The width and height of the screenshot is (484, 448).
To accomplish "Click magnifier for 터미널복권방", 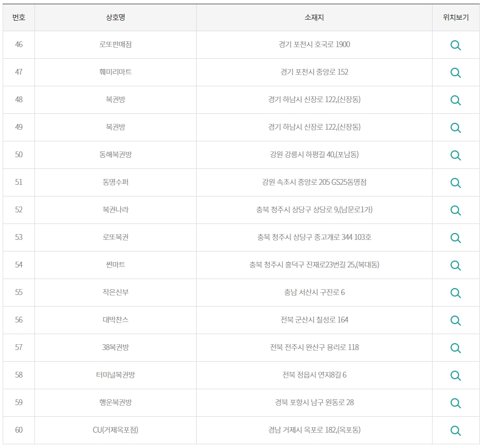I will [x=455, y=375].
